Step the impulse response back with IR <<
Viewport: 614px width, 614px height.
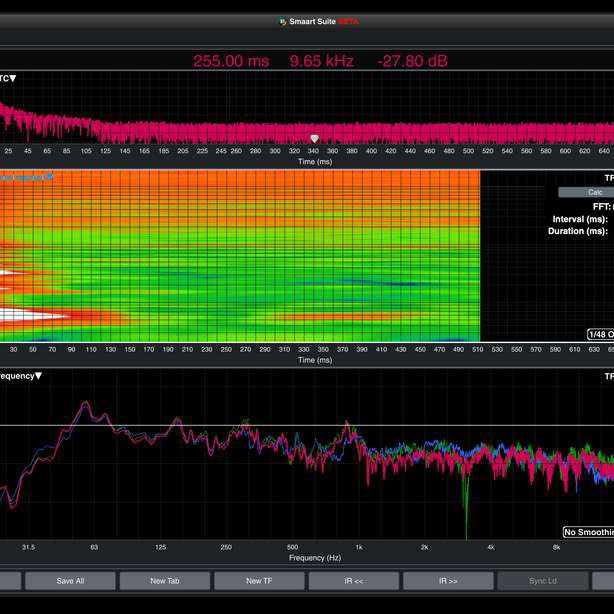click(x=353, y=580)
